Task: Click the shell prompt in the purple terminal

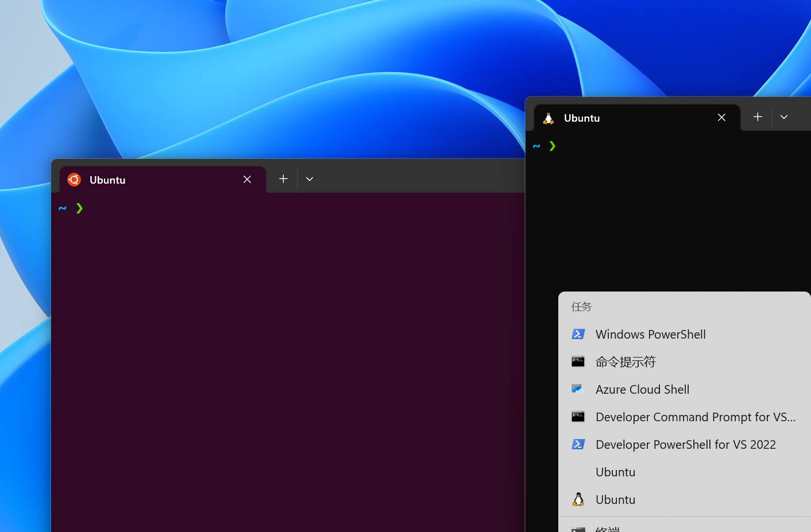Action: coord(70,208)
